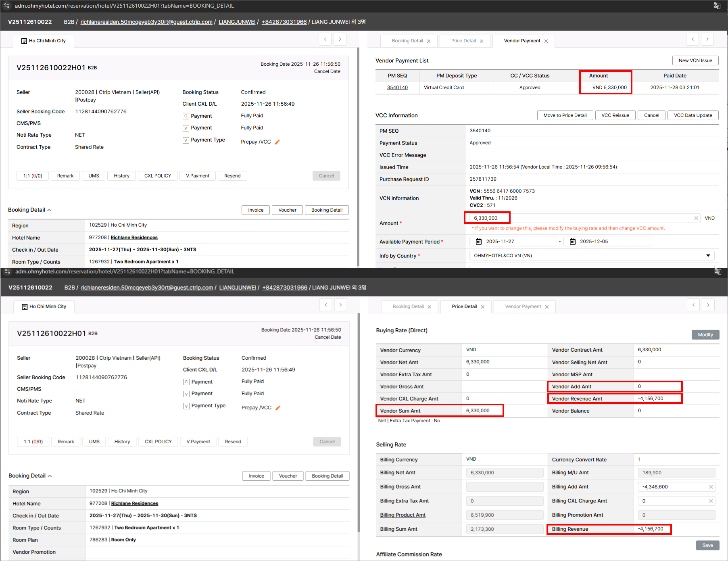This screenshot has width=728, height=561.
Task: Clear the Billing CXL Charge Amt value
Action: 711,501
